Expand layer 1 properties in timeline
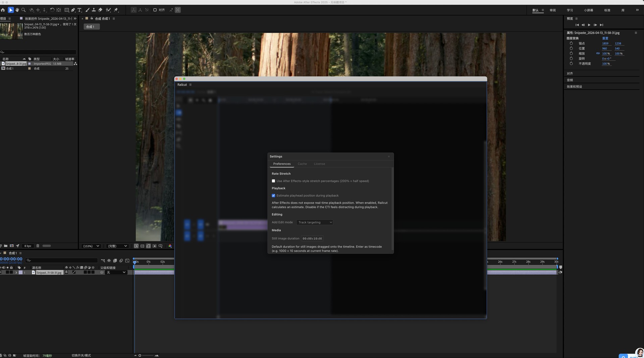This screenshot has height=358, width=644. (16, 272)
